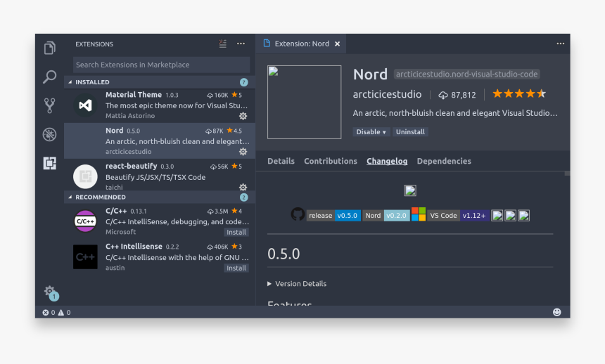
Task: Select the Changelog tab
Action: point(387,161)
